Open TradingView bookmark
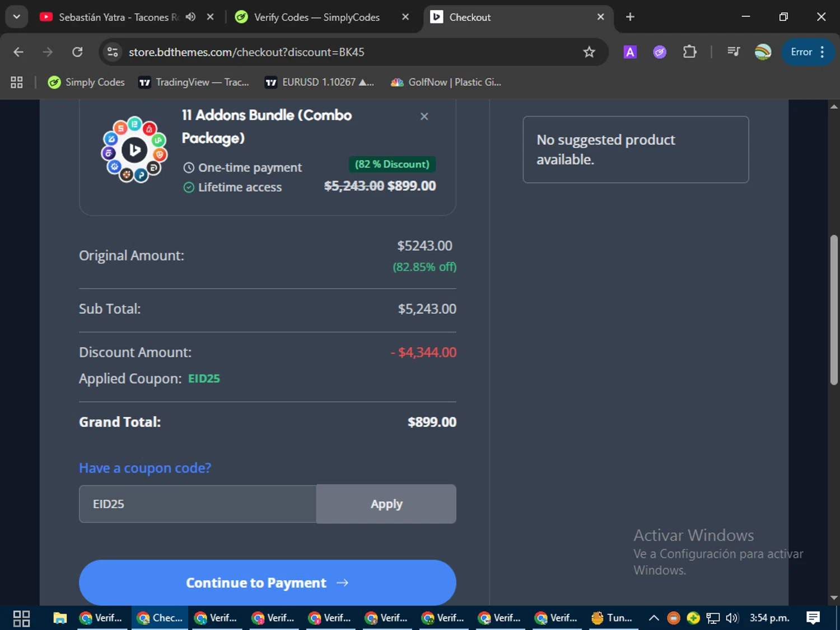 (194, 82)
